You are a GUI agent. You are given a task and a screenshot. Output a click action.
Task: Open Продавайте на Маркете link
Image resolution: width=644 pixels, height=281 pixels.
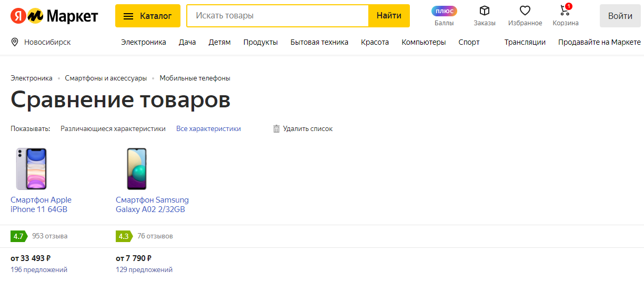tap(599, 42)
